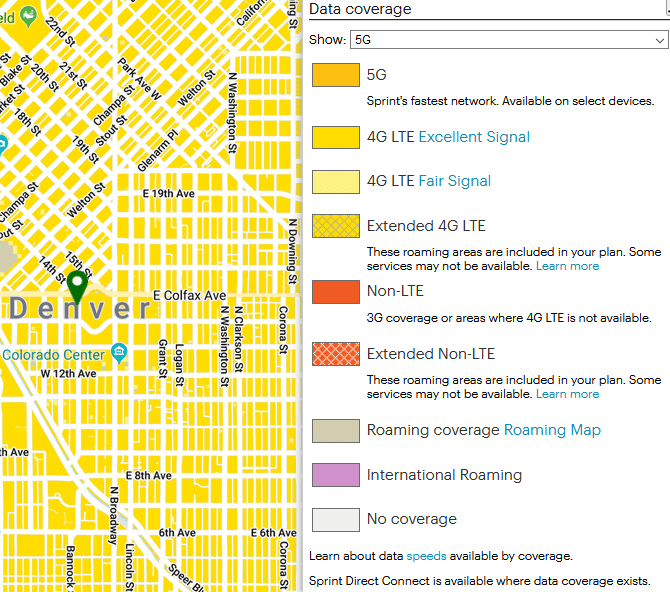Viewport: 670px width, 592px height.
Task: Click the W 12th Ave map label
Action: click(x=68, y=373)
